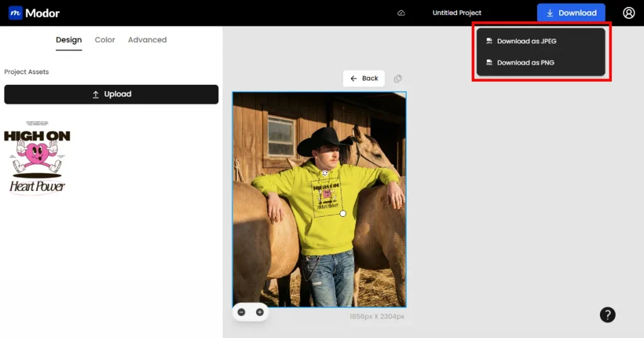Select the High On Heart Power asset thumbnail
The image size is (644, 338).
[x=37, y=157]
